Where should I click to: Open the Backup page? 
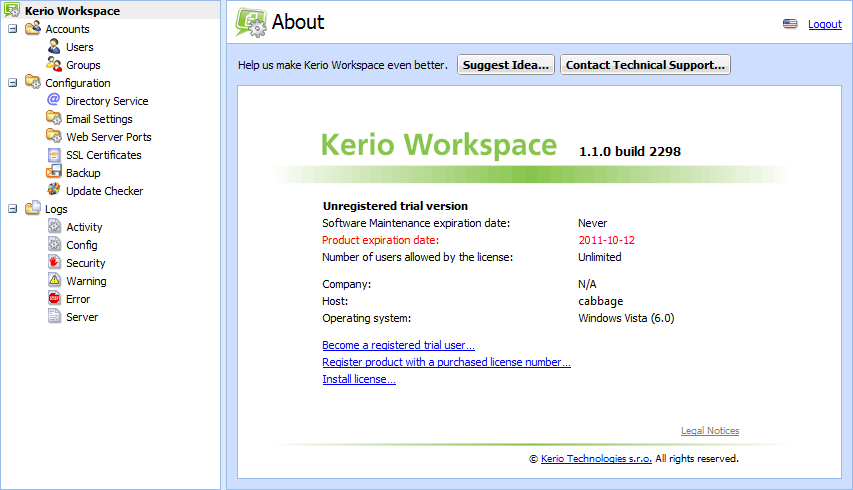tap(83, 173)
